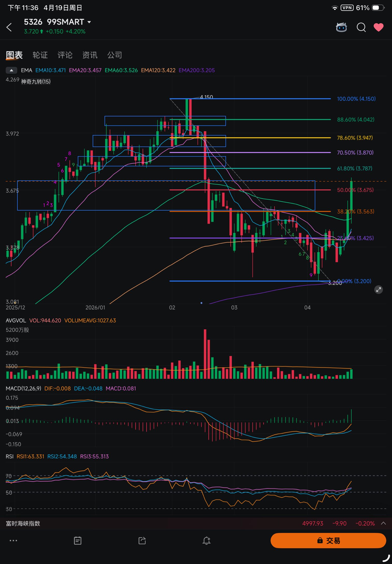
Task: Open the 公司 company tab
Action: tap(115, 55)
